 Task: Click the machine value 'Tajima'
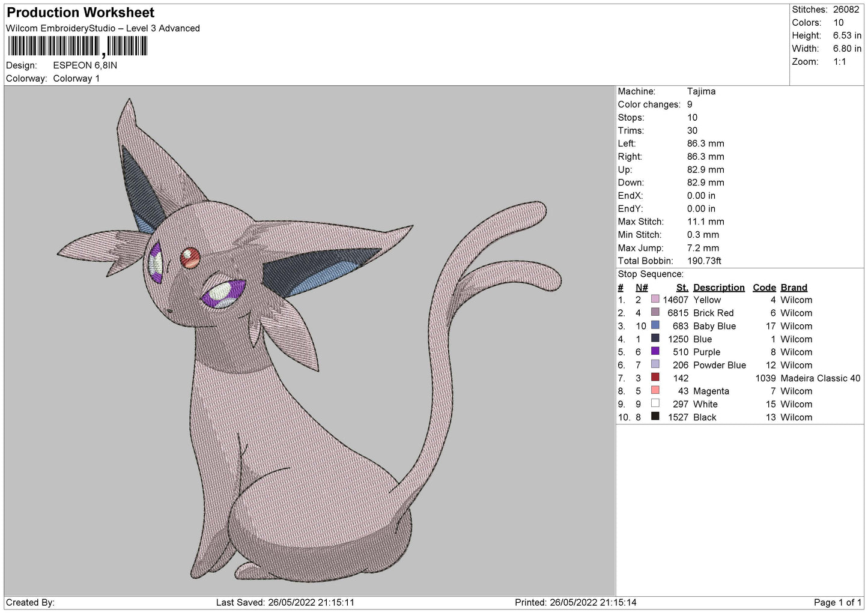point(701,91)
